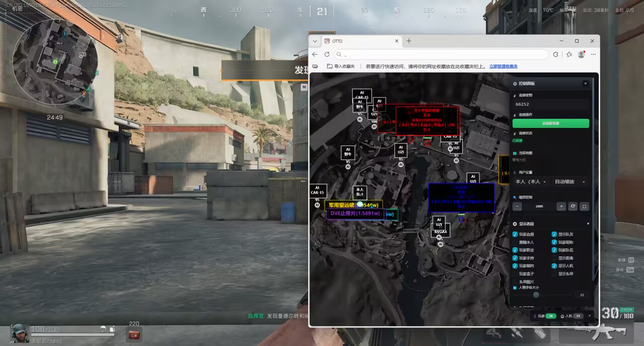Click 导入收藏夹 in favorites bar
The image size is (644, 346).
click(x=341, y=66)
